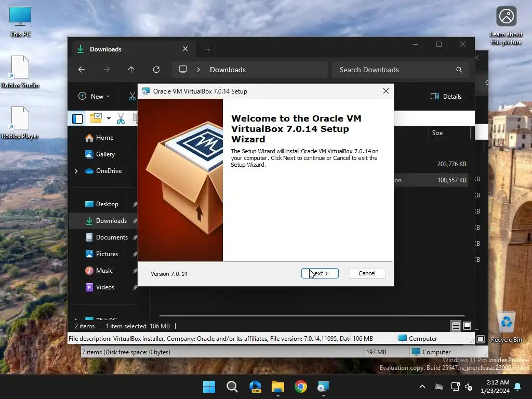Select Roblox Studio desktop shortcut
The image size is (532, 399).
click(x=20, y=72)
